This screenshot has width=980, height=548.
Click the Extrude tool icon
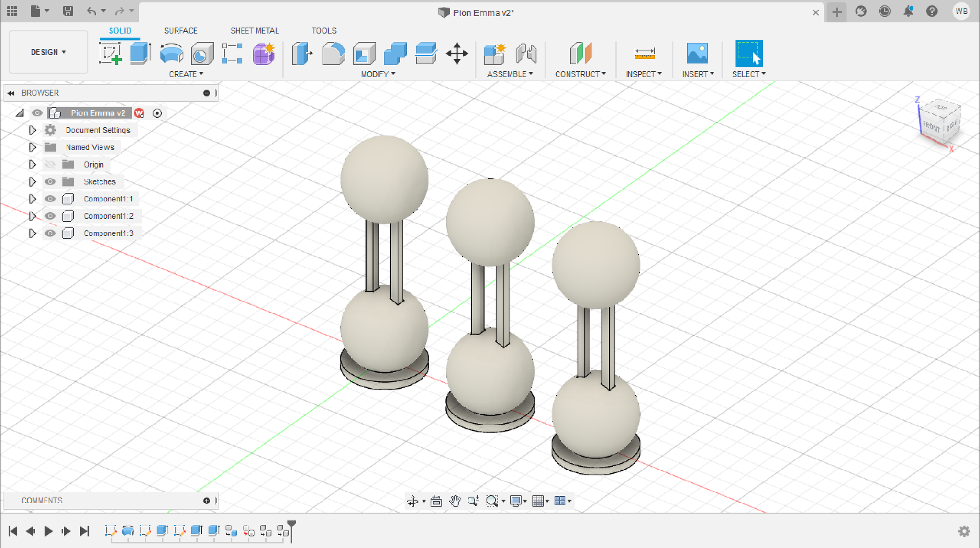141,53
